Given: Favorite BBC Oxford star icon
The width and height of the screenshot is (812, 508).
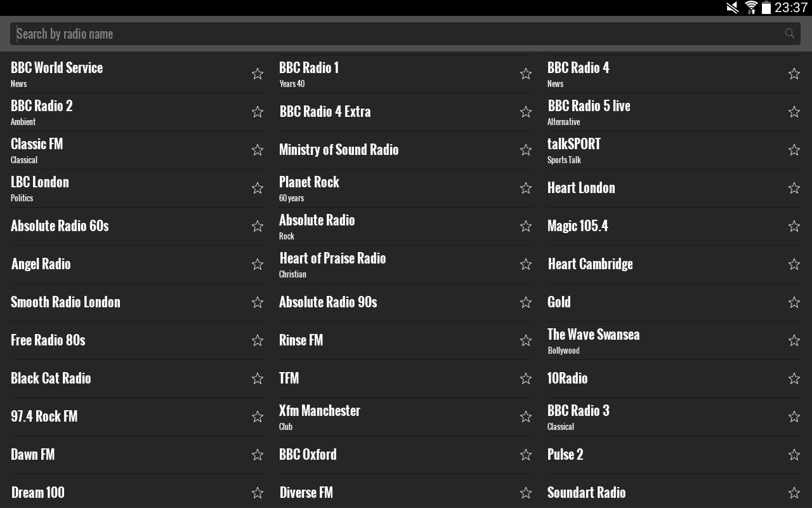Looking at the screenshot, I should pos(526,455).
